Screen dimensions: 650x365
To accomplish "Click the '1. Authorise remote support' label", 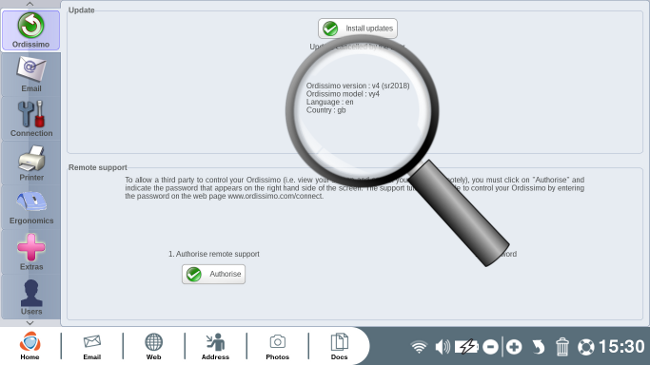I will pos(214,254).
